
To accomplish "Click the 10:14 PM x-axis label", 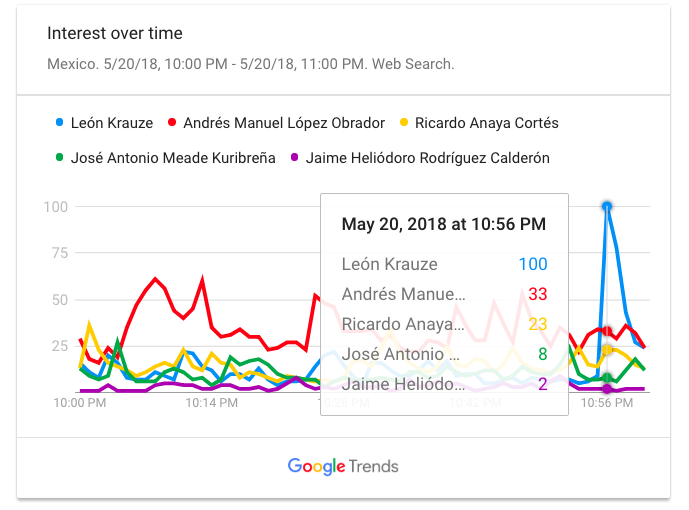I will [213, 403].
